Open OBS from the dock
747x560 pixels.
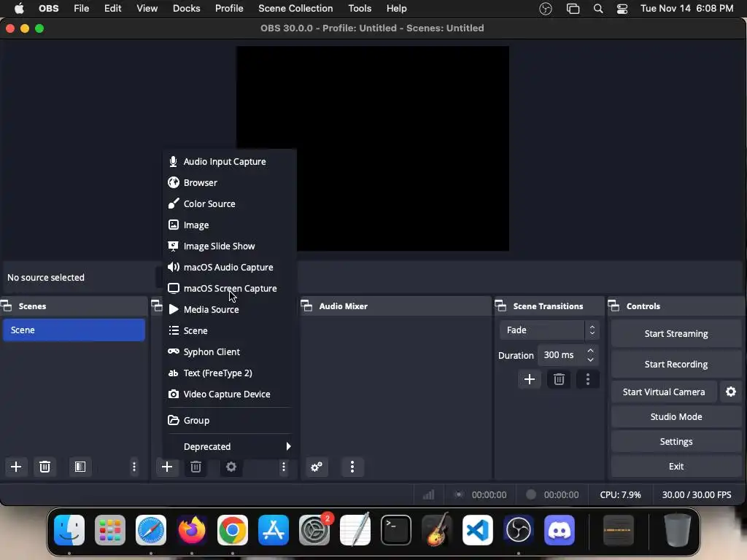pos(519,530)
